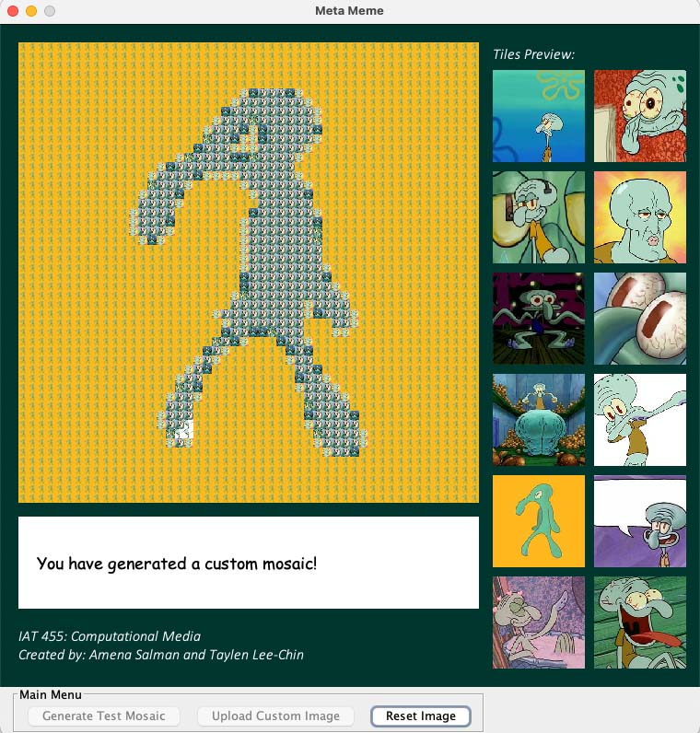
Task: Select the bloodshot-eyed Squidward tile on red
Action: pyautogui.click(x=640, y=116)
